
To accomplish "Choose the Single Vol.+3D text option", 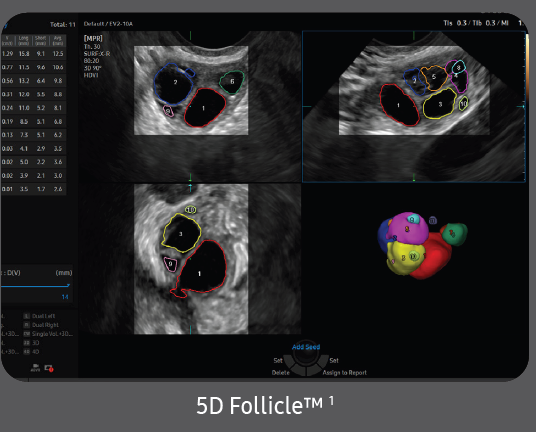I will pos(52,334).
